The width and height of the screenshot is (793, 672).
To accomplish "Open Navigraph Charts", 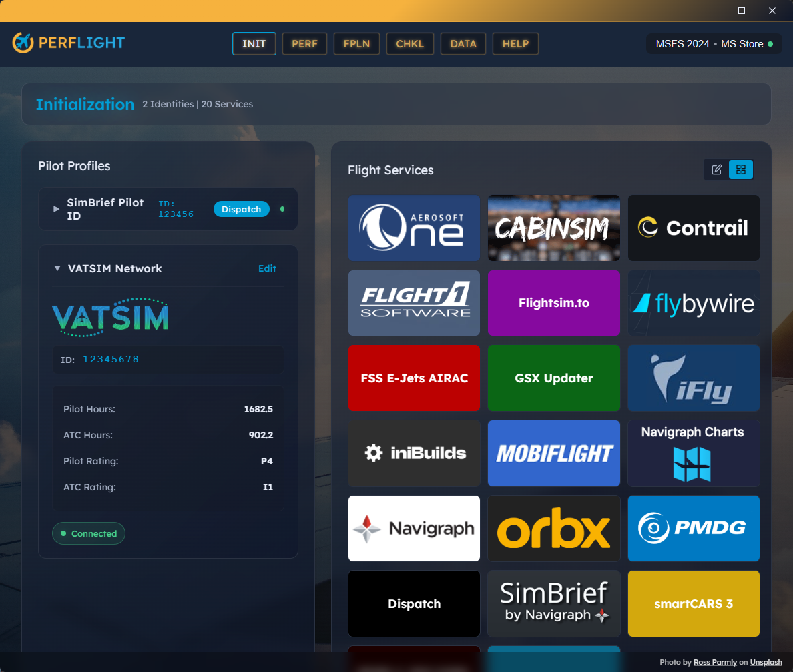I will pos(693,453).
